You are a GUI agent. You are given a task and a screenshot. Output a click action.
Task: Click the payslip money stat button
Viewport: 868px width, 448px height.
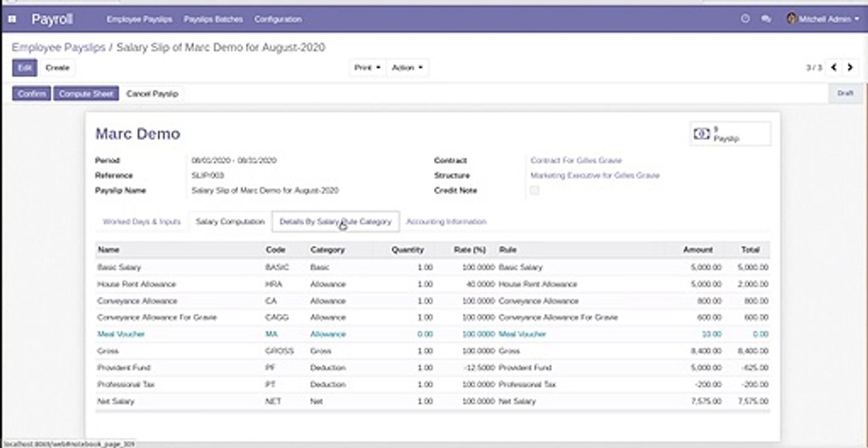pos(730,134)
